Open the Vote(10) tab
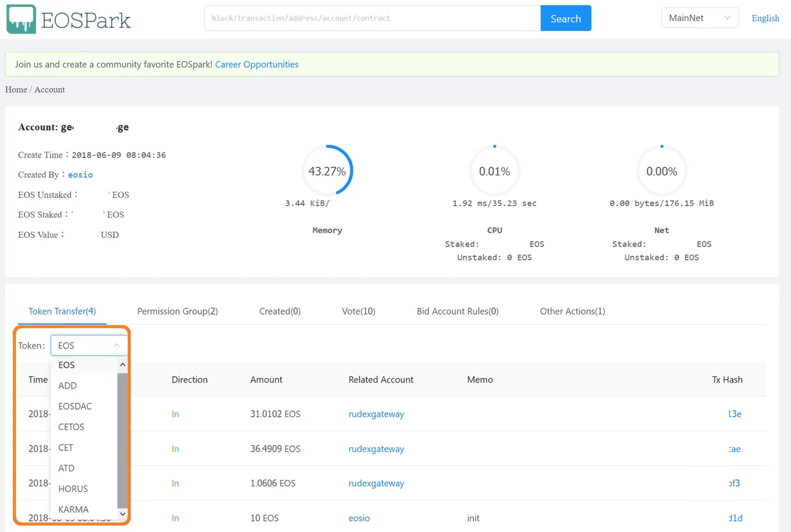This screenshot has height=532, width=791. [x=358, y=311]
